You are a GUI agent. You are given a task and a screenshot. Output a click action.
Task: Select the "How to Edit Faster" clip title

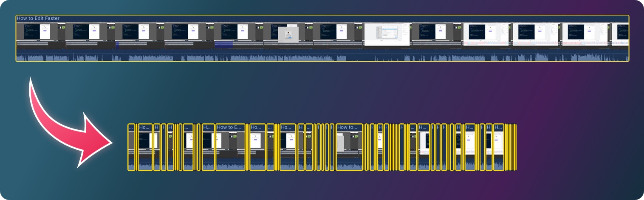(x=38, y=18)
